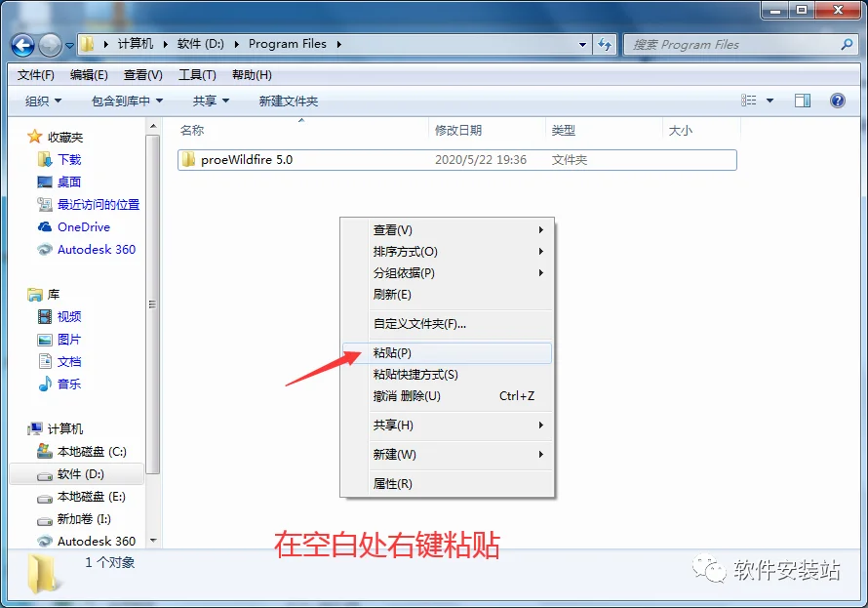Open the 帮助(H) menu

pyautogui.click(x=252, y=75)
